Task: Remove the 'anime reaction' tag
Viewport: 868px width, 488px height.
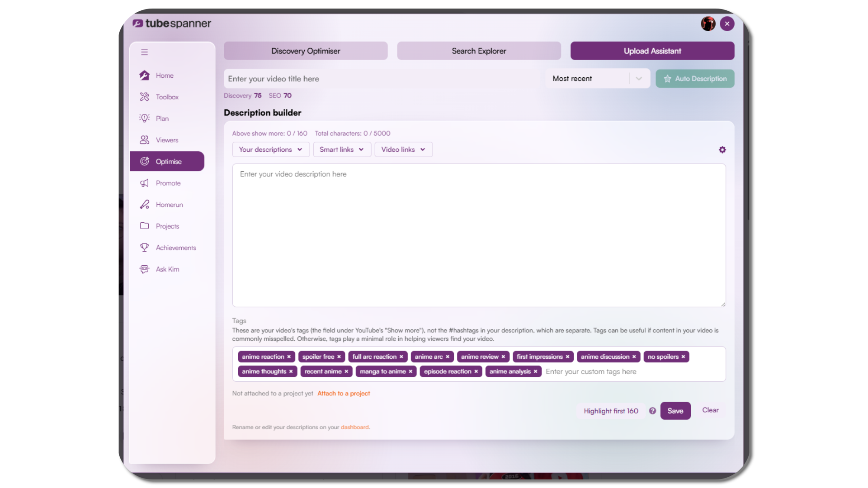Action: click(289, 357)
